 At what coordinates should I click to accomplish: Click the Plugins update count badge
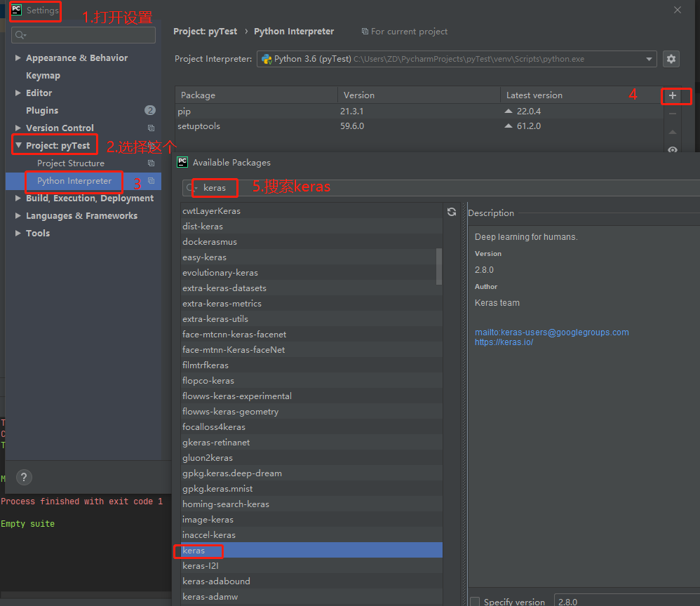click(150, 110)
